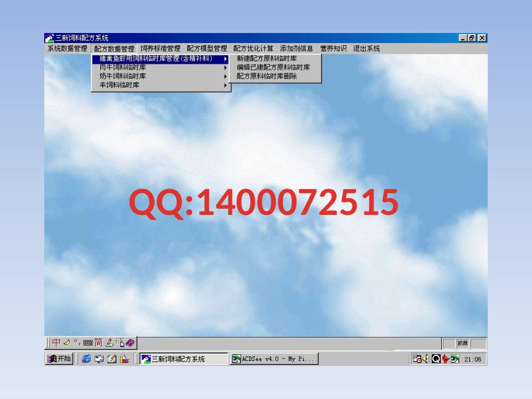Select 肉牛饲料临时库 menu entry
Screen dimensions: 532x399
pos(161,68)
